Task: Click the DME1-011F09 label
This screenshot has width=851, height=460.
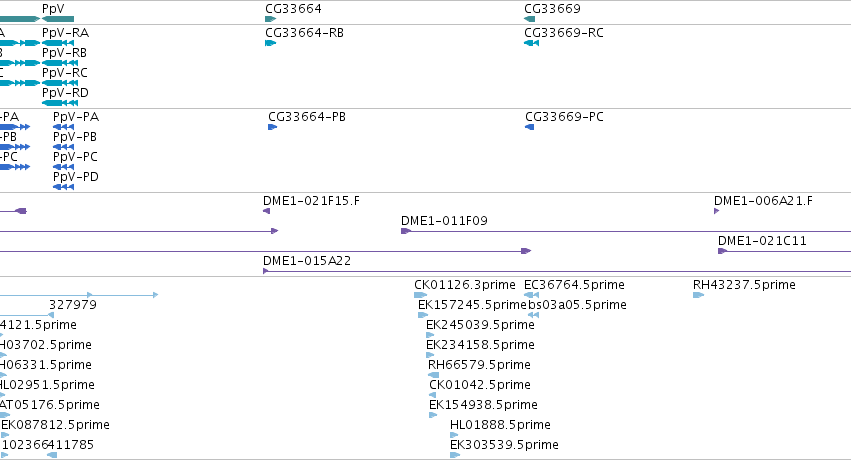Action: [x=444, y=221]
